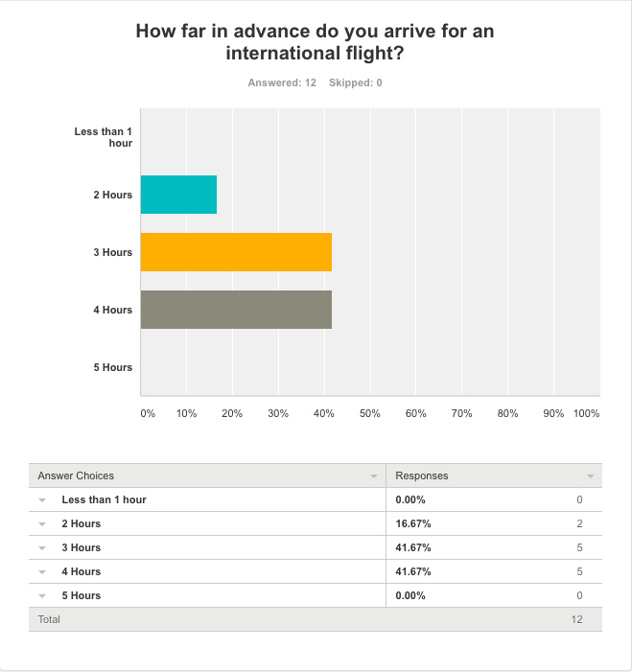This screenshot has width=632, height=672.
Task: Open the Responses column sort dropdown
Action: coord(591,476)
